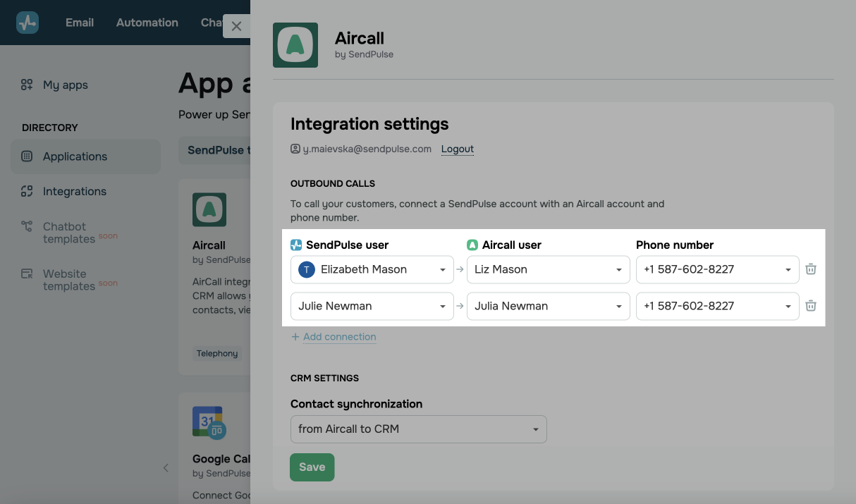Image resolution: width=856 pixels, height=504 pixels.
Task: Open the Email menu in top bar
Action: click(x=80, y=23)
